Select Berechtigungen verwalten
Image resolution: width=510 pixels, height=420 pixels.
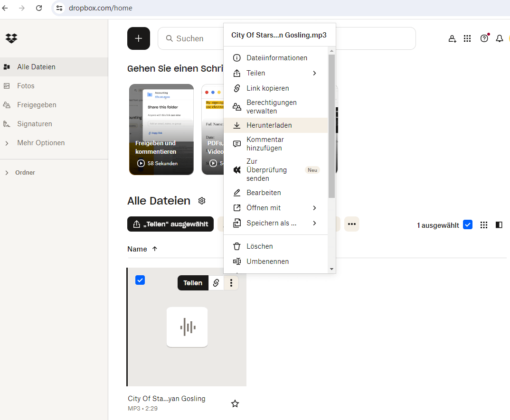click(x=275, y=107)
